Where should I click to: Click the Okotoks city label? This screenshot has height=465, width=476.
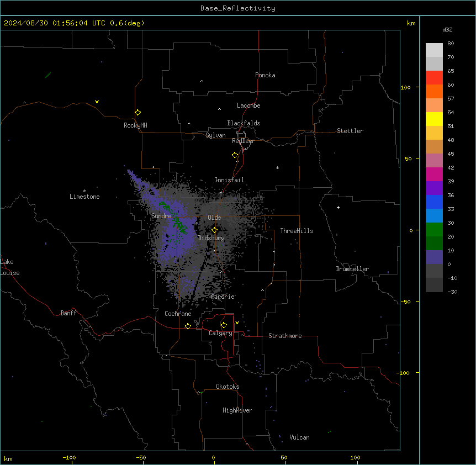(x=228, y=387)
